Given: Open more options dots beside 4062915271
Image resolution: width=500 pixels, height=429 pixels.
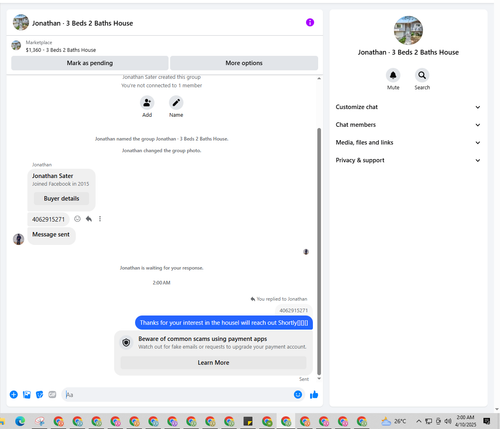Looking at the screenshot, I should pos(100,219).
